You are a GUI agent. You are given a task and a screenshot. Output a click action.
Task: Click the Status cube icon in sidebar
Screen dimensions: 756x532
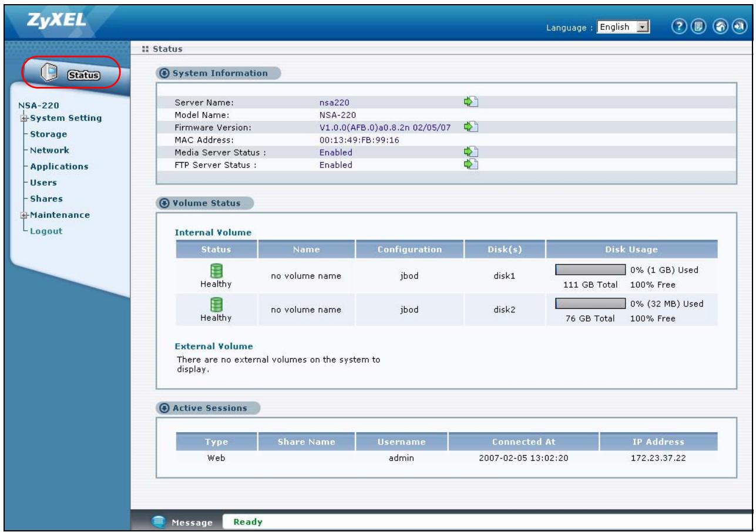click(49, 74)
